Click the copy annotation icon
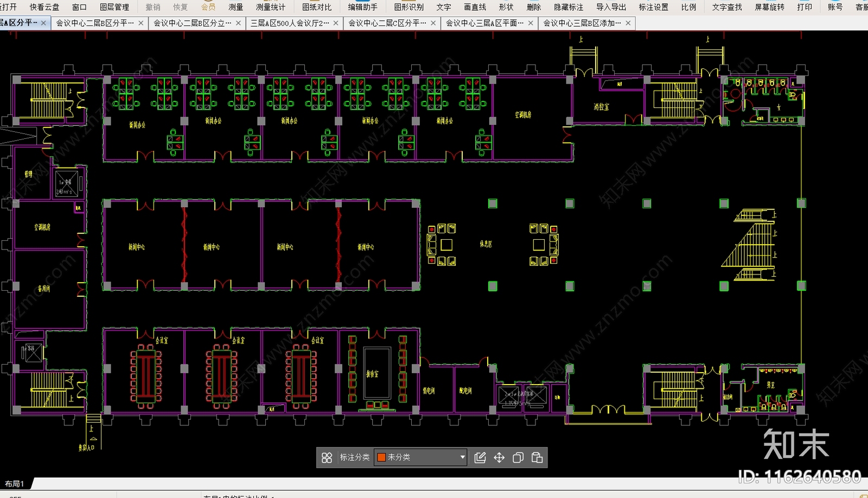 [518, 458]
